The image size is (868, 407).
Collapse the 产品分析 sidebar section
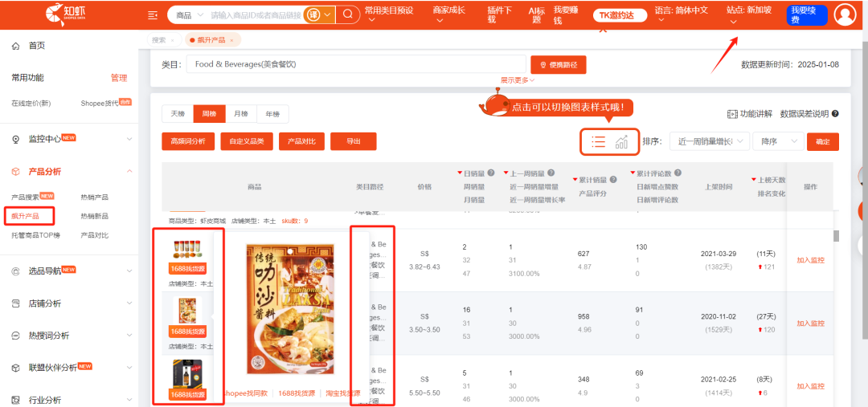pyautogui.click(x=129, y=172)
